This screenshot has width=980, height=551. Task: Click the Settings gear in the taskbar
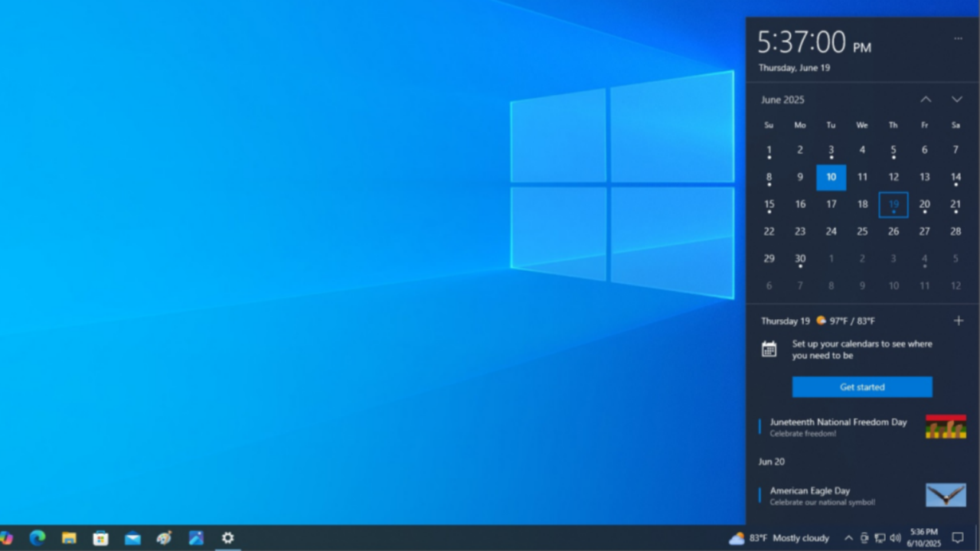click(x=227, y=538)
